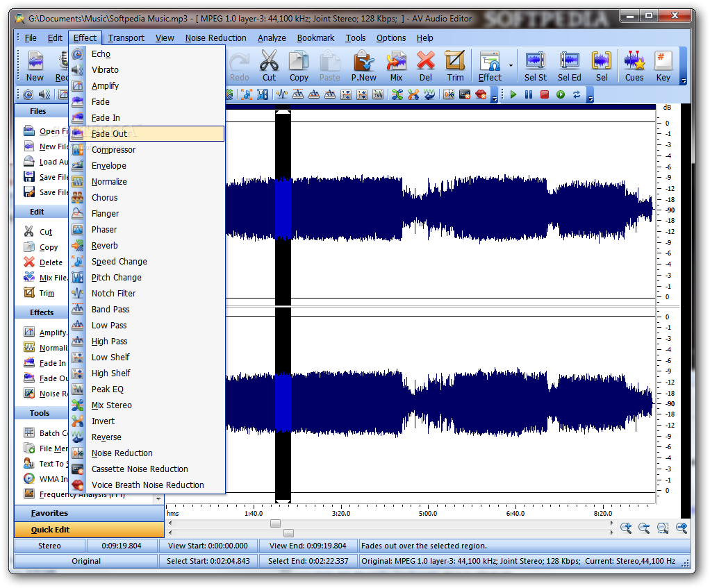Click the upper horizontal scrollbar thumb
The image size is (710, 588).
275,523
